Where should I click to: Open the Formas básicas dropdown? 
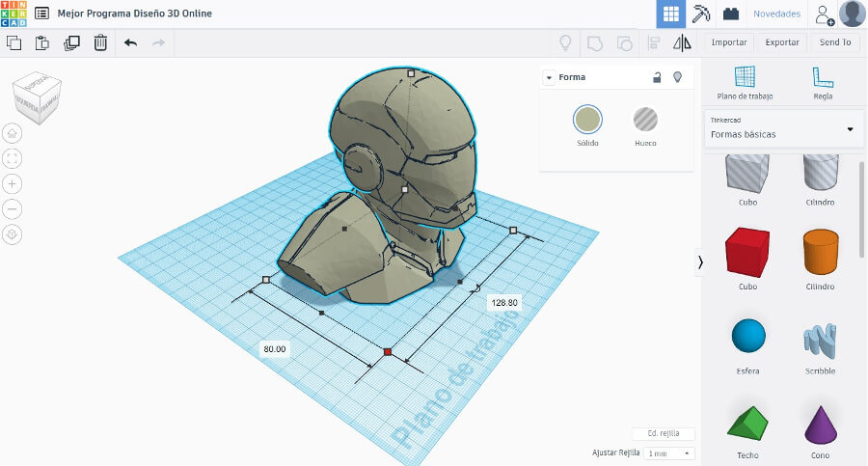pos(782,128)
